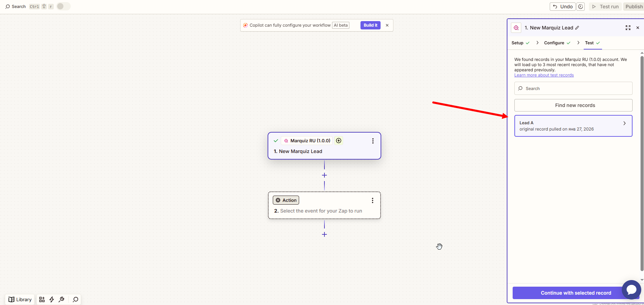This screenshot has height=305, width=644.
Task: Expand the side panel to full screen
Action: click(x=628, y=28)
